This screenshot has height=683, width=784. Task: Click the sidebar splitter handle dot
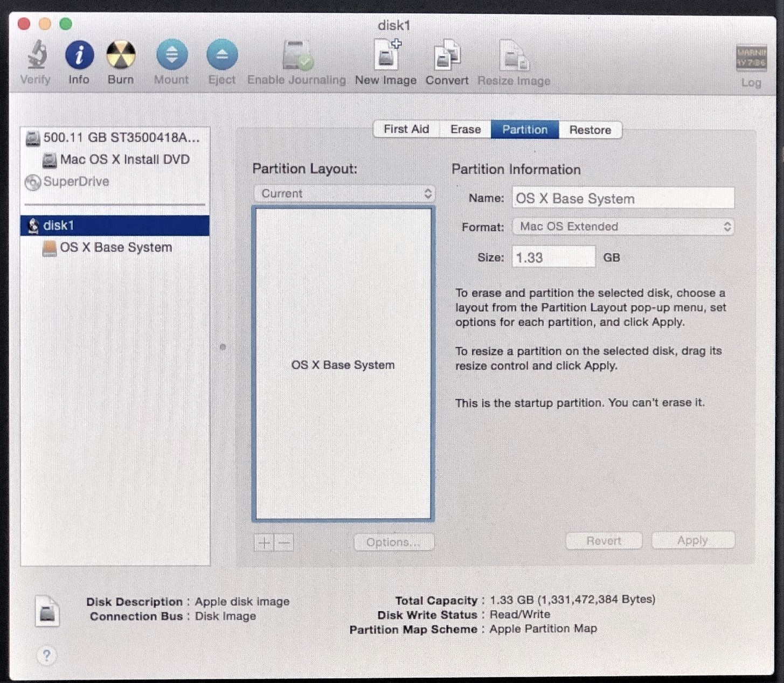point(223,347)
